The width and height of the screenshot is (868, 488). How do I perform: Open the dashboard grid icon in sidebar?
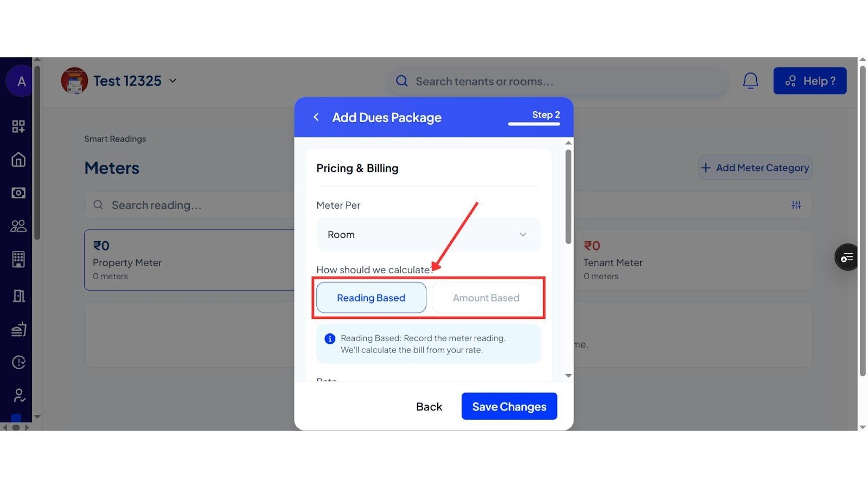18,126
